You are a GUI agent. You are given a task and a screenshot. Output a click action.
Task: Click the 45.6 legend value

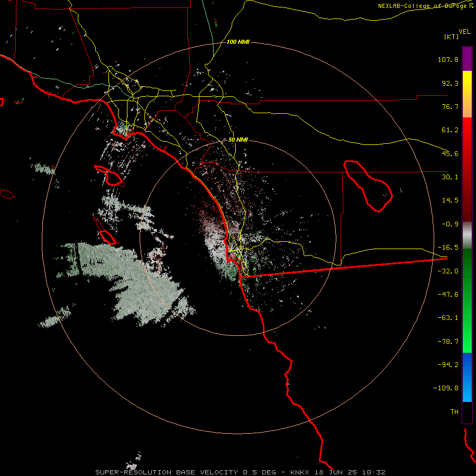pos(450,153)
